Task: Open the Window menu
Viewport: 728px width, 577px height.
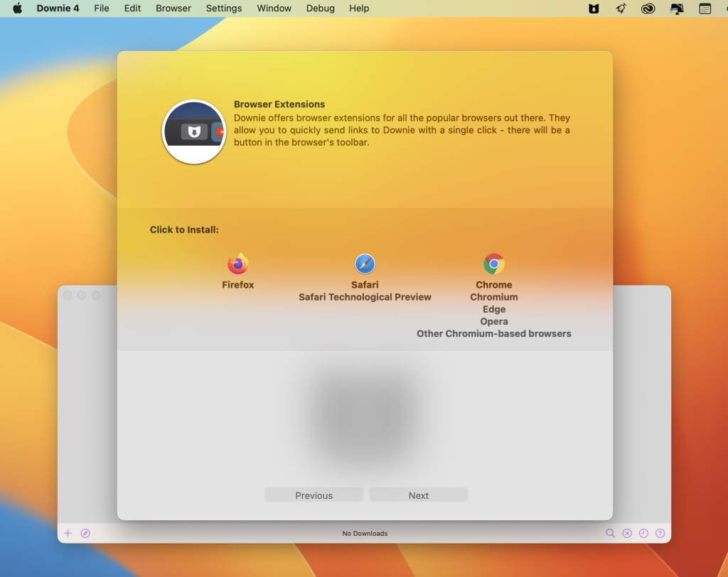Action: tap(274, 9)
